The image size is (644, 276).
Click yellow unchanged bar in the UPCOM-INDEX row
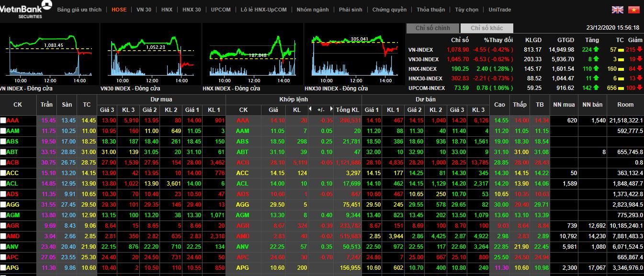point(621,88)
